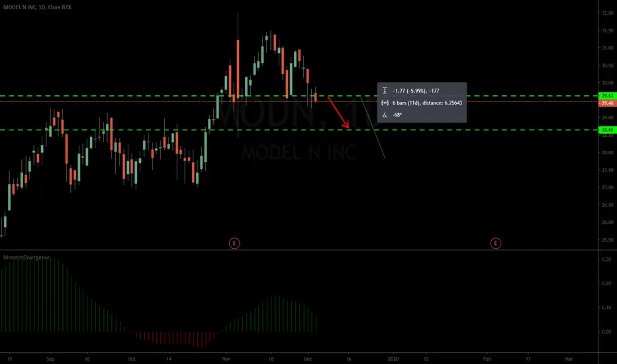Click the February earnings E marker
The height and width of the screenshot is (364, 617).
coord(495,243)
